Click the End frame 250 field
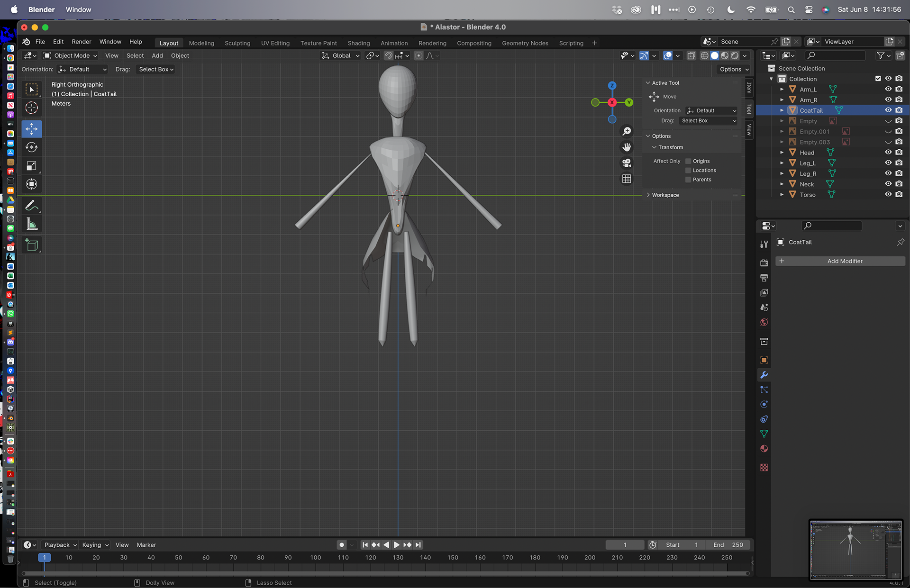This screenshot has width=910, height=588. 728,545
